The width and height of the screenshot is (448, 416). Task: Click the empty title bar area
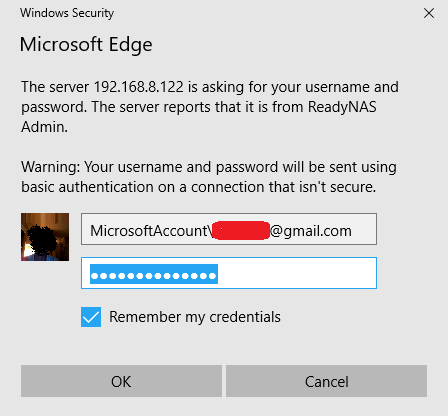coord(267,13)
